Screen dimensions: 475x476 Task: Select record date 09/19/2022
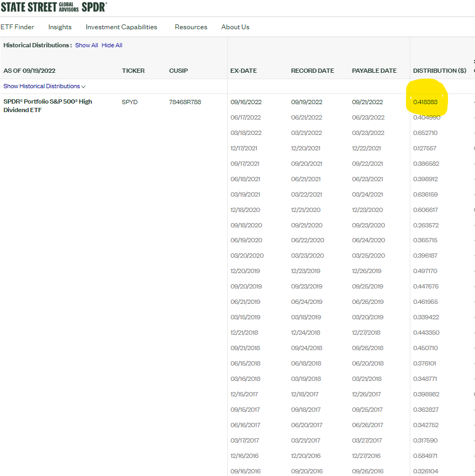coord(307,102)
